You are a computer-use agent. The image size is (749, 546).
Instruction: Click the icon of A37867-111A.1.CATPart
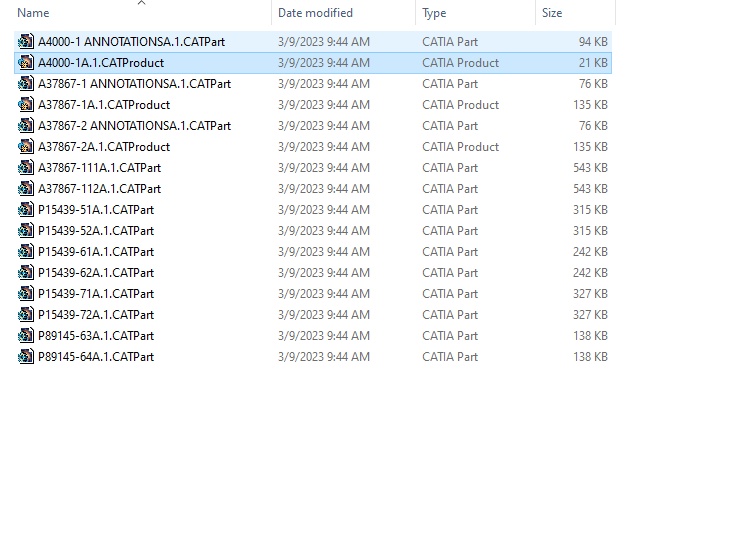point(26,168)
